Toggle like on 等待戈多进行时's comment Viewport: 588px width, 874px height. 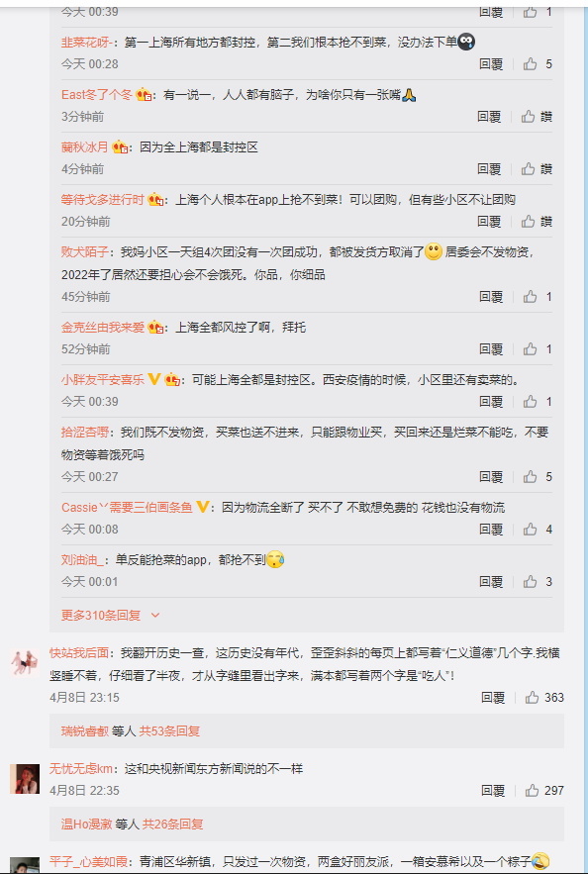529,222
